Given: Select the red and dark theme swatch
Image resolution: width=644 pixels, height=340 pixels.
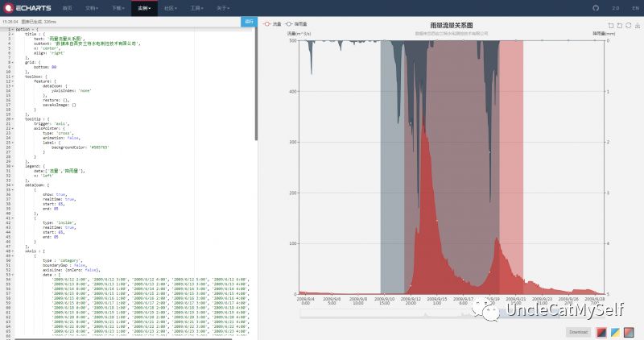Looking at the screenshot, I should pyautogui.click(x=601, y=332).
